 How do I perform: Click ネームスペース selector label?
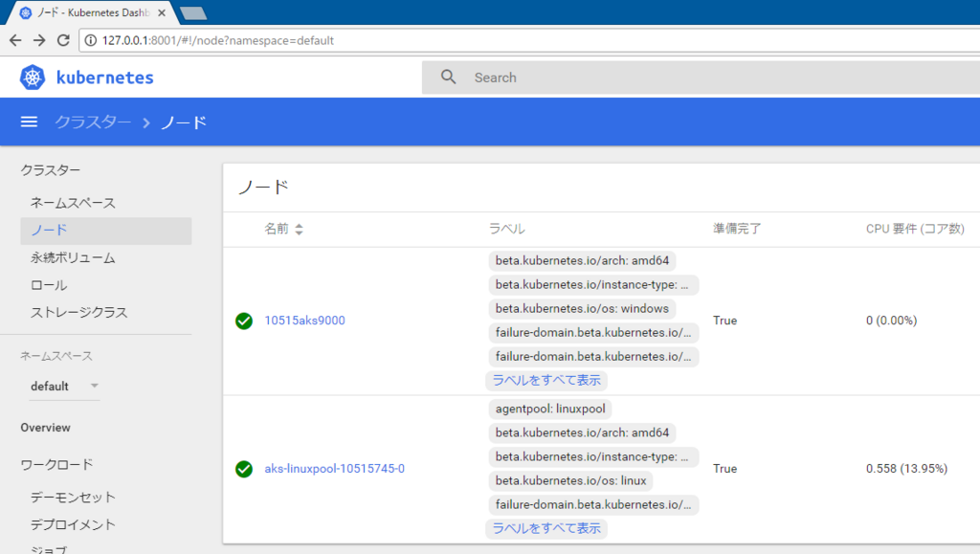56,356
